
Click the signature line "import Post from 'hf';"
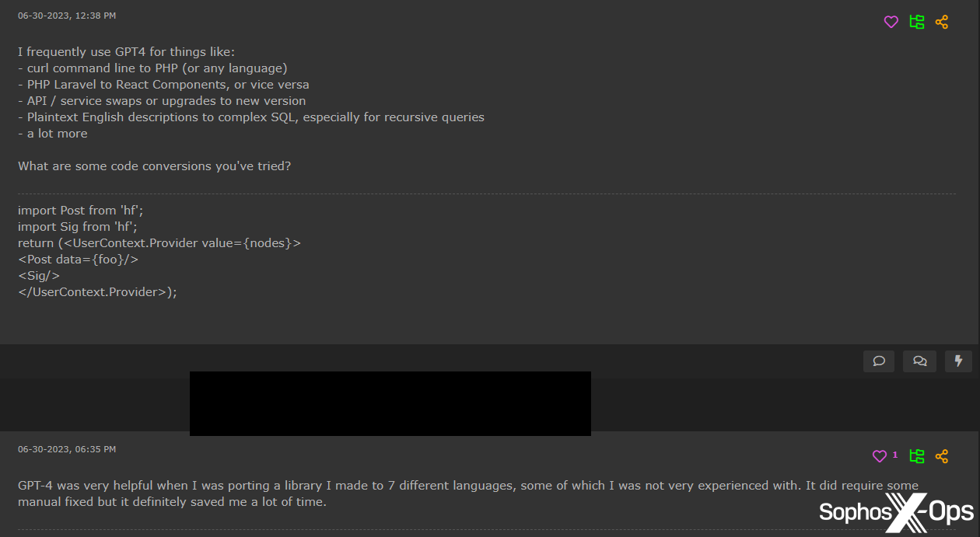pos(81,211)
